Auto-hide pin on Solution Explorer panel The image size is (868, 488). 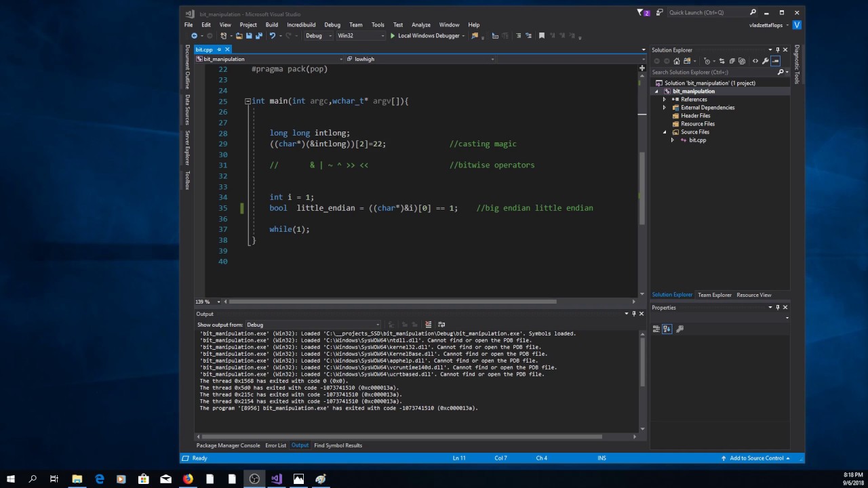pos(778,49)
